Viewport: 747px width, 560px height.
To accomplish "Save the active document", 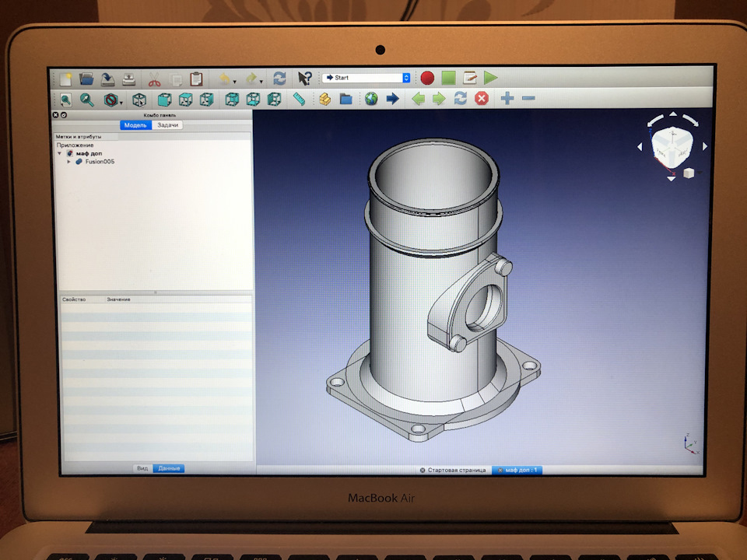I will click(108, 79).
